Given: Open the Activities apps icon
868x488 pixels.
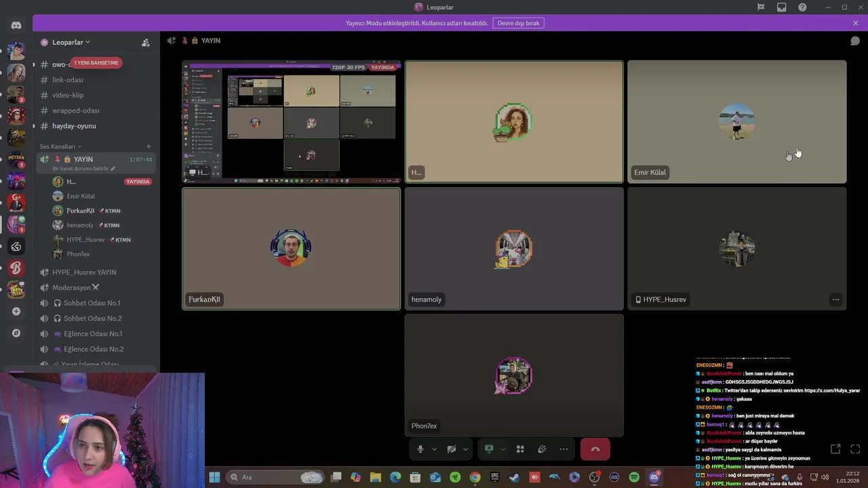Looking at the screenshot, I should [x=520, y=449].
